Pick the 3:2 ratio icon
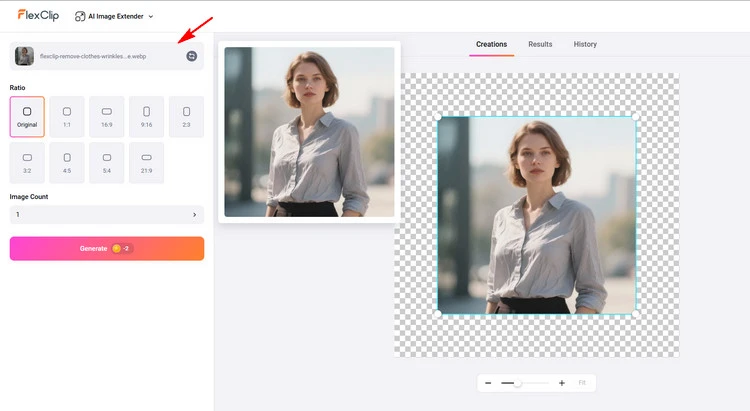Image resolution: width=750 pixels, height=411 pixels. [27, 162]
